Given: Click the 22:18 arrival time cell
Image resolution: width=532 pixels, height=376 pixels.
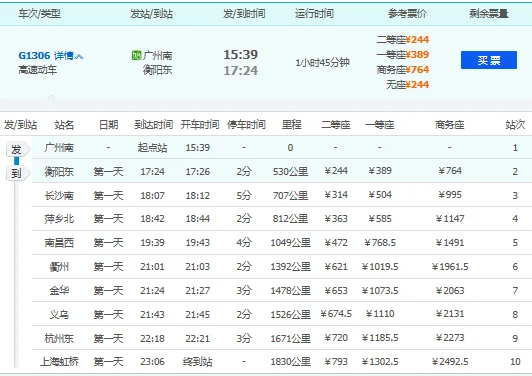Looking at the screenshot, I should [152, 338].
